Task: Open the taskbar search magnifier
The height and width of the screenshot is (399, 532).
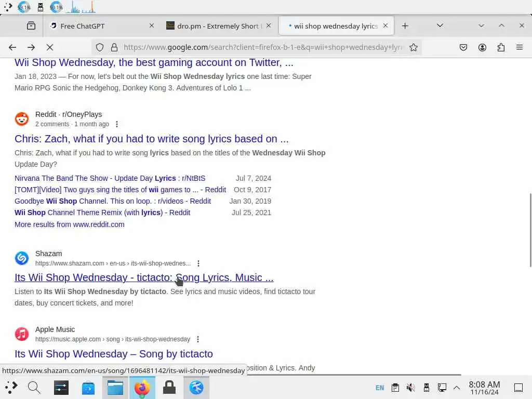Action: tap(34, 387)
